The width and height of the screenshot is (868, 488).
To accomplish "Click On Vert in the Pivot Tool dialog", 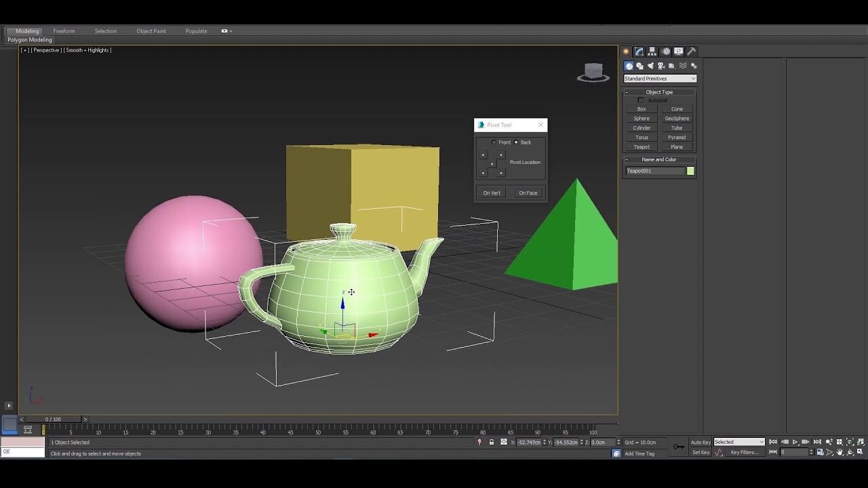I will 492,192.
